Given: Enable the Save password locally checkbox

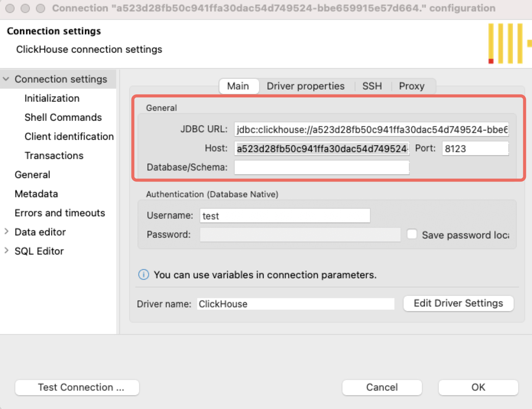Looking at the screenshot, I should 412,234.
